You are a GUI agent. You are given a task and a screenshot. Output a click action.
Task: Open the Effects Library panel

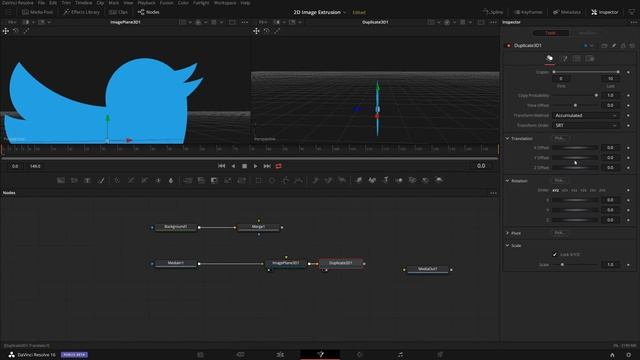(x=81, y=12)
